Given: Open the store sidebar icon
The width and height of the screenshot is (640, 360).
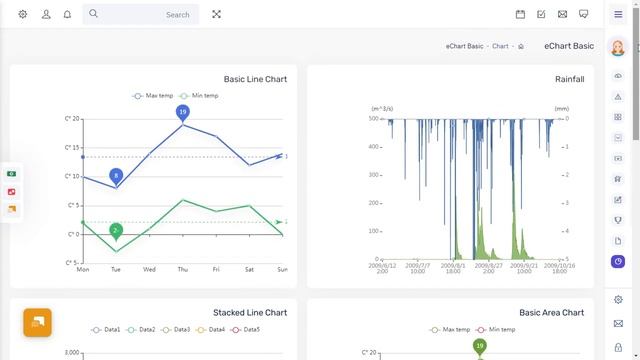Looking at the screenshot, I should (x=618, y=179).
